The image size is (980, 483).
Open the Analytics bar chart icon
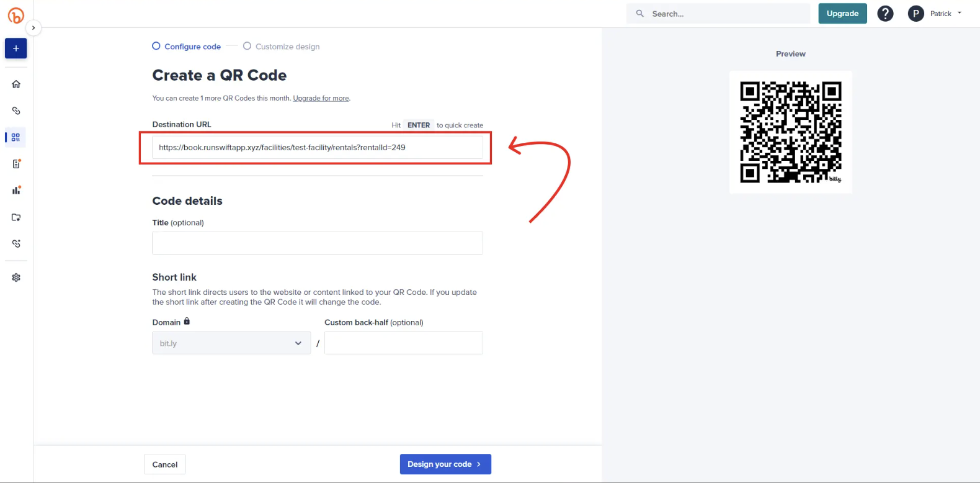tap(16, 191)
